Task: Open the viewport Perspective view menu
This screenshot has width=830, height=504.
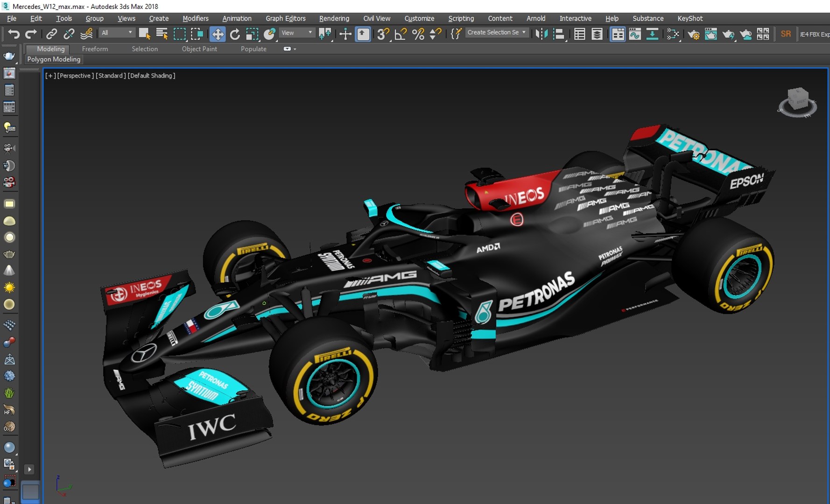Action: tap(75, 76)
